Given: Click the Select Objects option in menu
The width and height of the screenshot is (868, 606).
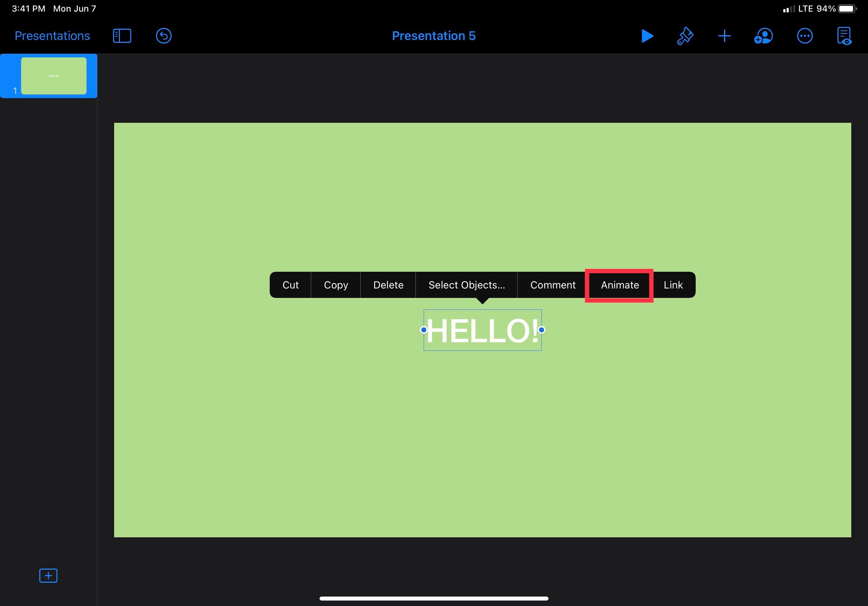Looking at the screenshot, I should [467, 284].
